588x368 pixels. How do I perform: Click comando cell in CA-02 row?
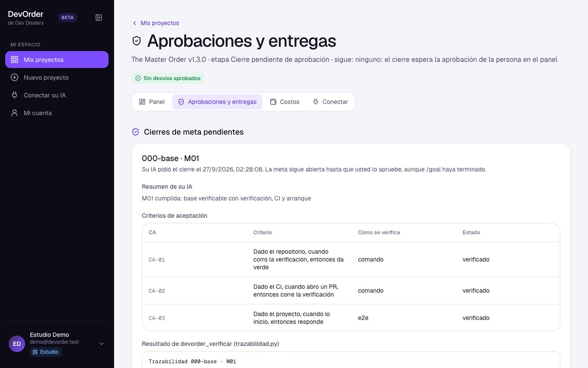(x=371, y=291)
